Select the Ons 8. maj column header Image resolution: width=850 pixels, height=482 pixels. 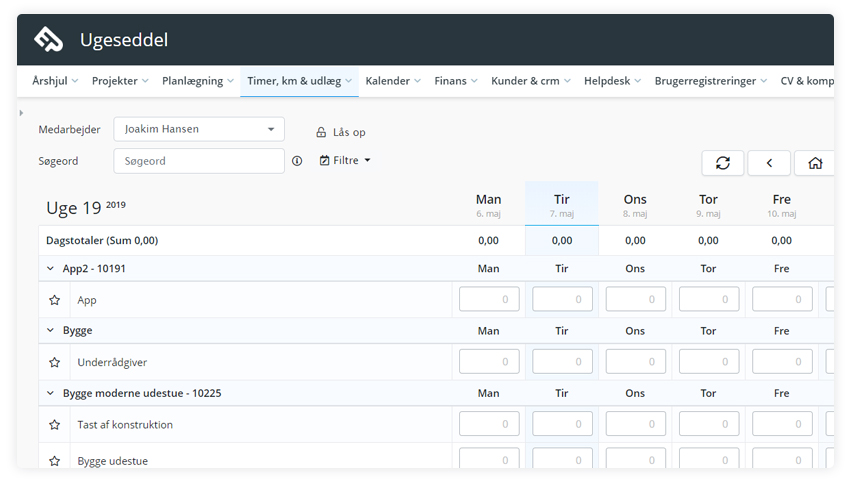(635, 205)
